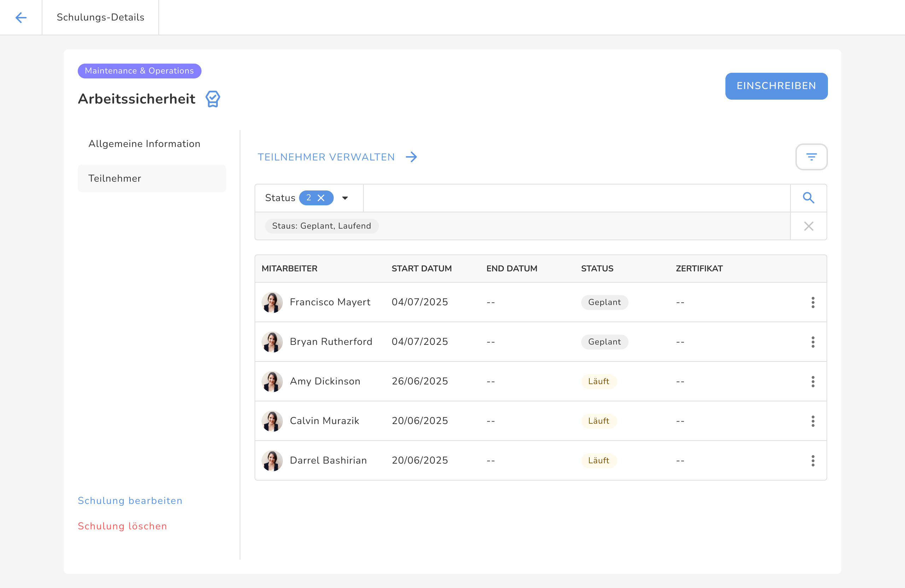This screenshot has width=905, height=588.
Task: Click the certificate badge icon beside Arbeitssicherheit
Action: pos(212,99)
